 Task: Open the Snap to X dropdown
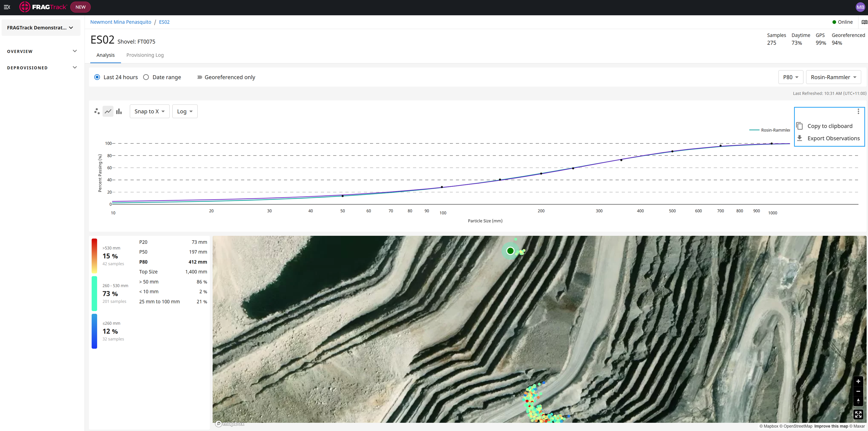tap(150, 111)
